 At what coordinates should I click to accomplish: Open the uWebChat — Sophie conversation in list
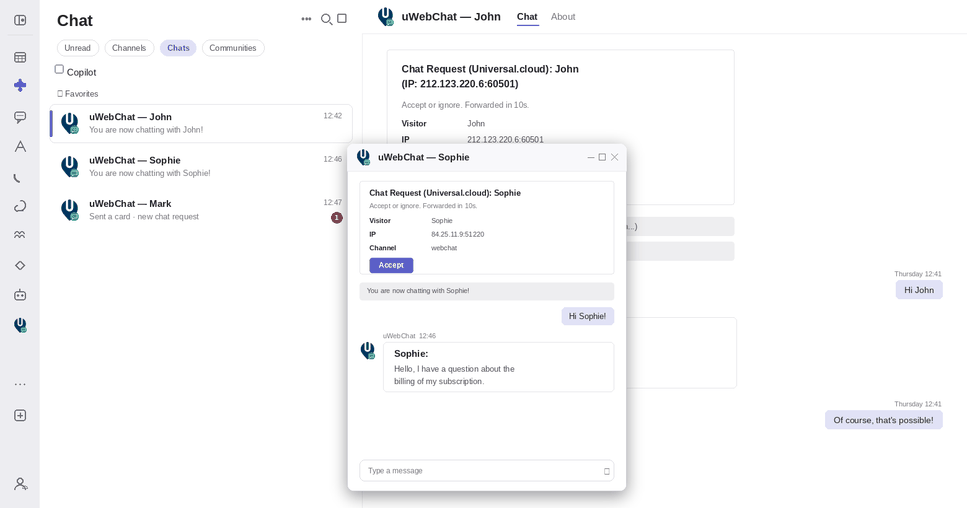tap(201, 166)
